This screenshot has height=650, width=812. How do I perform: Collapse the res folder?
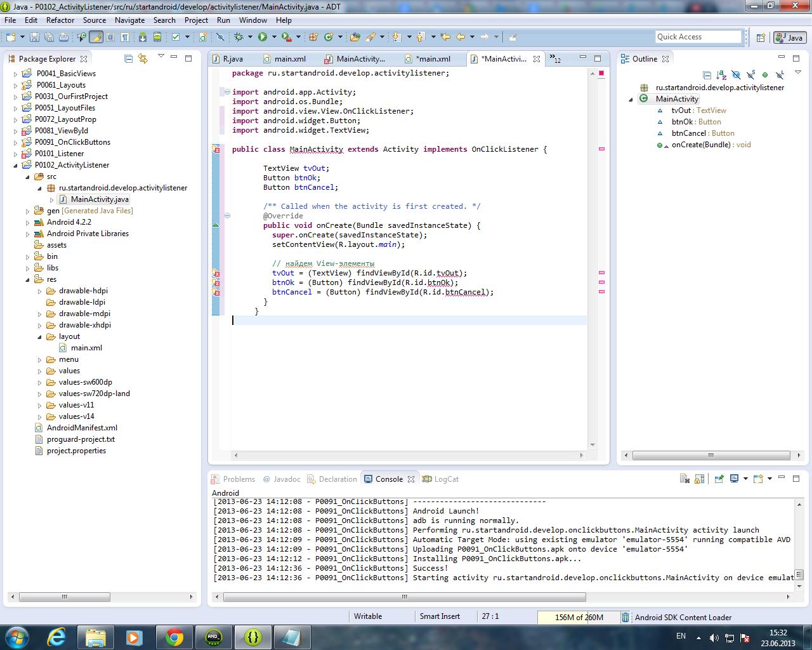(x=28, y=279)
